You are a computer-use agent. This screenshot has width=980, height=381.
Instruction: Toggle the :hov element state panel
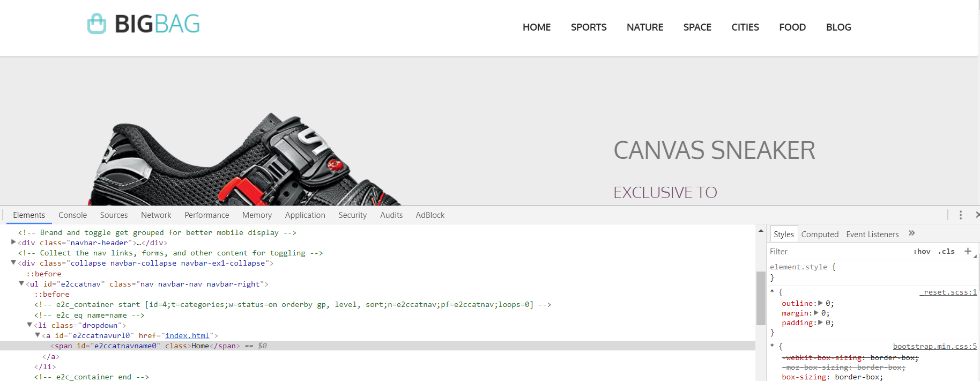922,251
